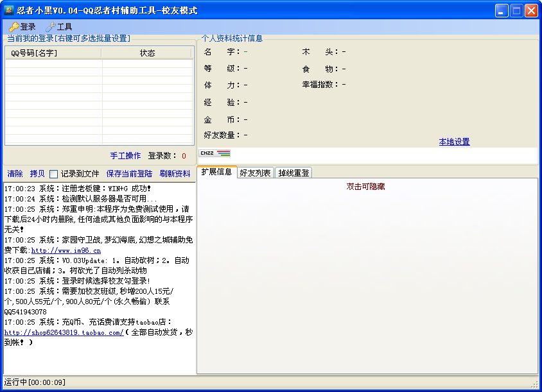Image resolution: width=542 pixels, height=392 pixels.
Task: Open the 掉线重登 tab
Action: pos(293,173)
